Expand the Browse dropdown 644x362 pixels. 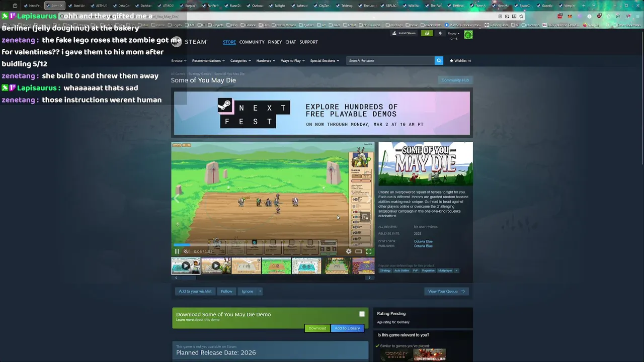179,60
